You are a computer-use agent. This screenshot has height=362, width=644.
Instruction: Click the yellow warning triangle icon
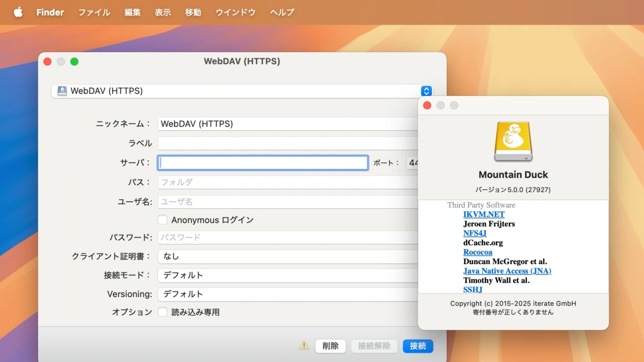303,346
